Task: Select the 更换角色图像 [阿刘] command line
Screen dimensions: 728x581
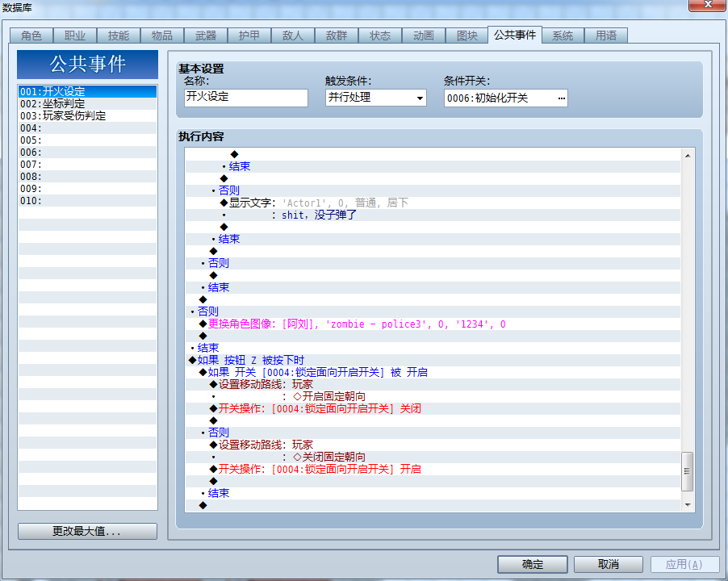Action: (433, 324)
